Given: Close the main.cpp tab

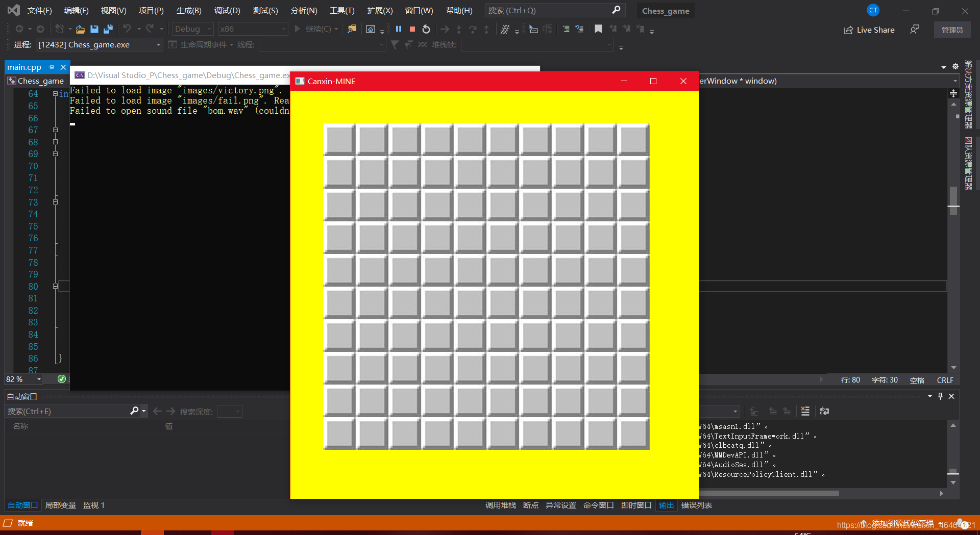Looking at the screenshot, I should coord(63,67).
